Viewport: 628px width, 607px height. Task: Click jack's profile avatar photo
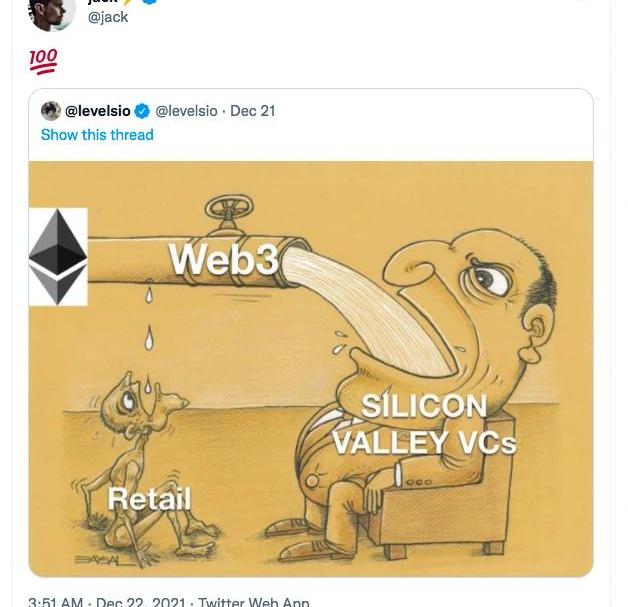point(51,12)
